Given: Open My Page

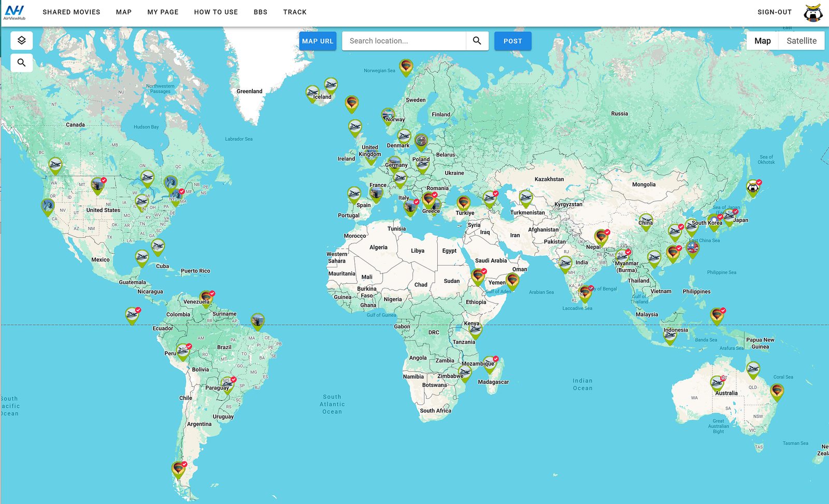Looking at the screenshot, I should click(163, 12).
